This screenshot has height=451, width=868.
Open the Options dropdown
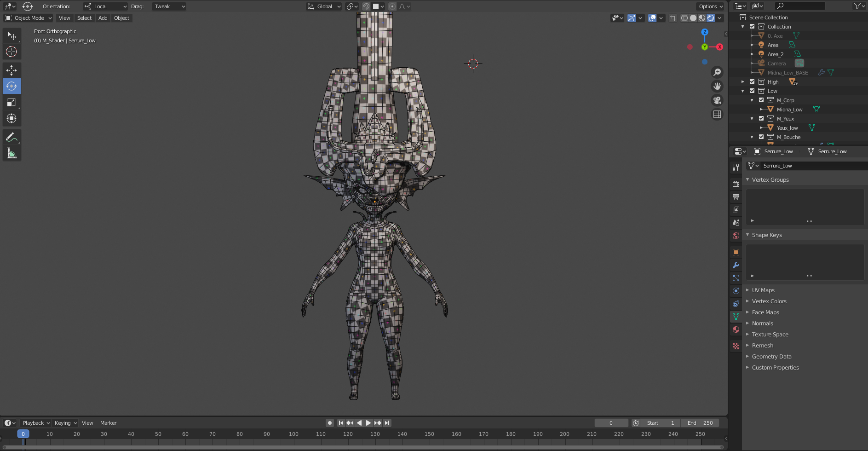[711, 6]
